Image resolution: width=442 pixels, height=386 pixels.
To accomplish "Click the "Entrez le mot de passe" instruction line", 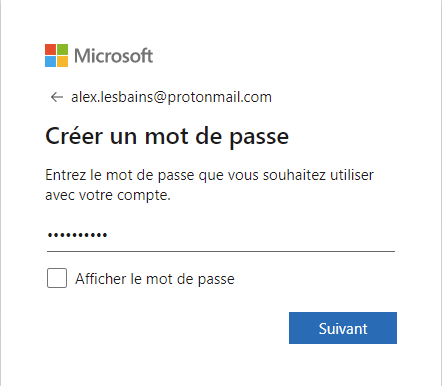I will point(209,175).
